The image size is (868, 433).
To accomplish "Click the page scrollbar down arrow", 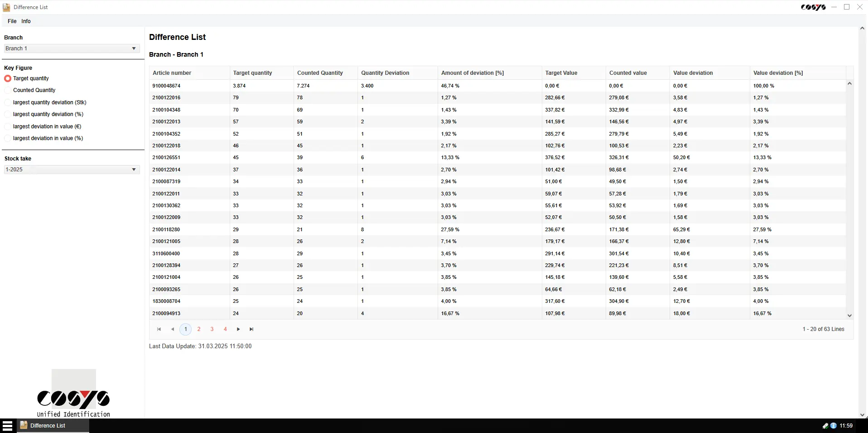I will coord(862,415).
